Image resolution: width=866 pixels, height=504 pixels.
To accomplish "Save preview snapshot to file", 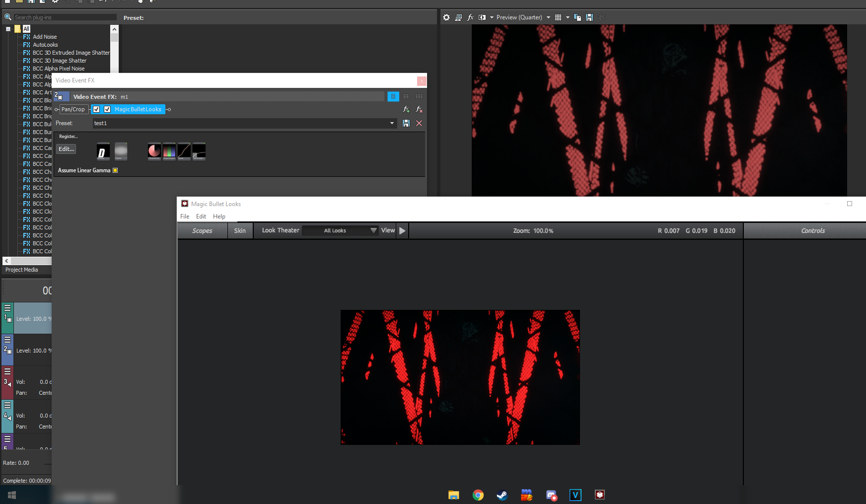I will (589, 17).
